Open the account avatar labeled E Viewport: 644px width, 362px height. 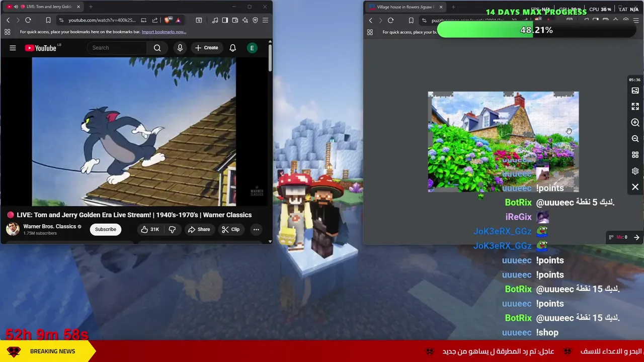coord(252,48)
